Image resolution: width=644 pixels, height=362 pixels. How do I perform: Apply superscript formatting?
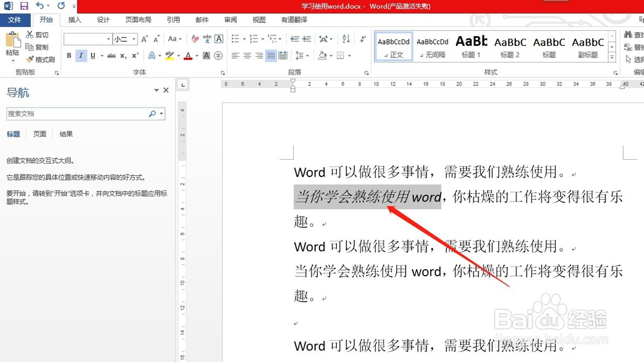pos(135,55)
